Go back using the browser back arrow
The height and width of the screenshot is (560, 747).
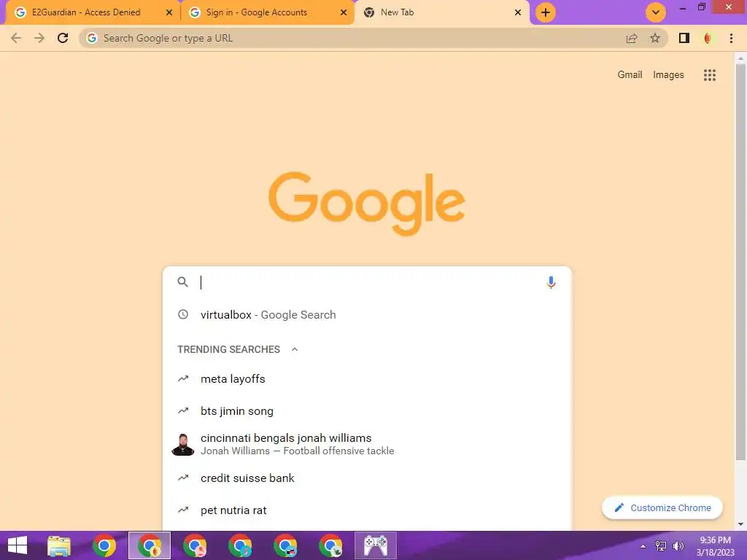pos(16,38)
